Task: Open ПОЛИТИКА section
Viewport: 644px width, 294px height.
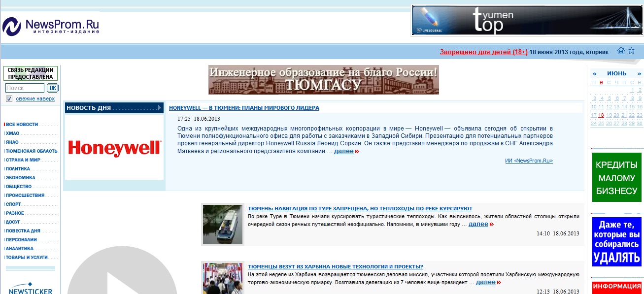Action: click(x=18, y=169)
